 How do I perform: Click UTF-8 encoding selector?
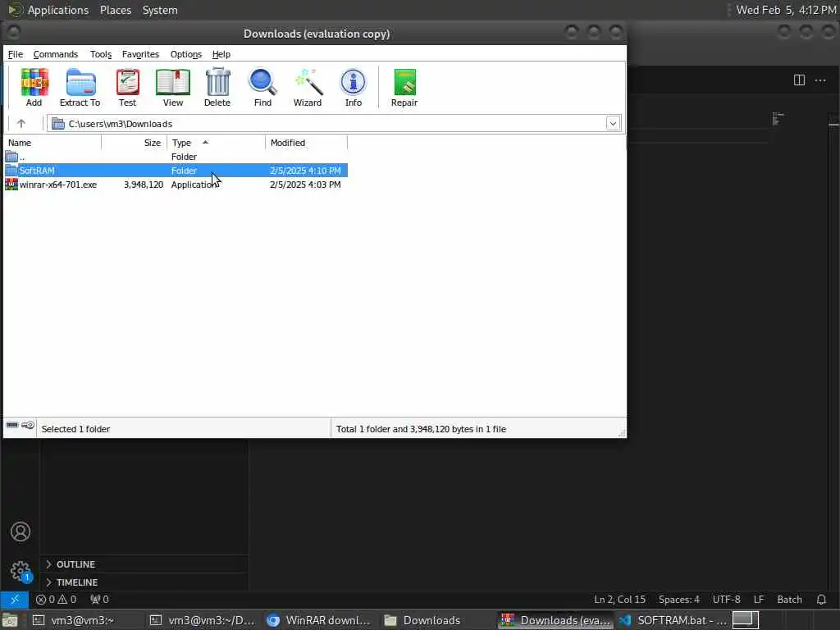(x=726, y=600)
